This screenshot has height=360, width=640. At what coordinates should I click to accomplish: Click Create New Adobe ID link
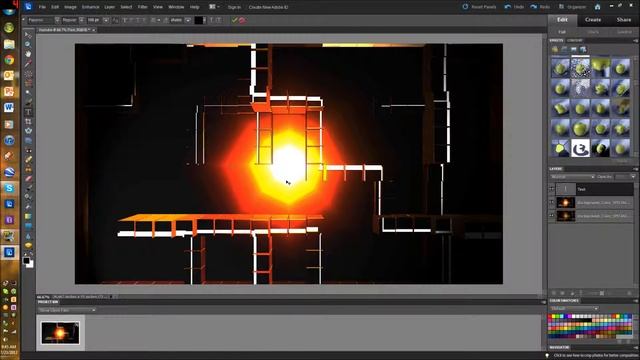pos(268,7)
